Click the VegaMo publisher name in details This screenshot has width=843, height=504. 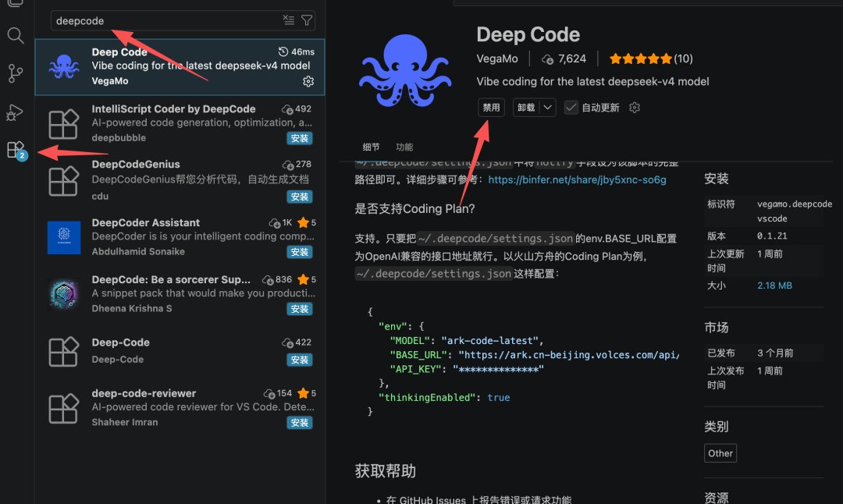click(x=497, y=59)
